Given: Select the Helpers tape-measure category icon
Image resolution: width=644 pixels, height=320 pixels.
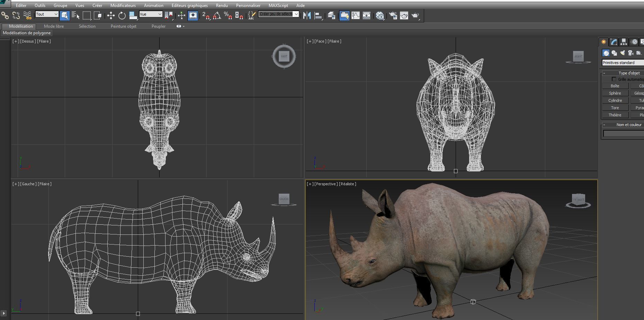Looking at the screenshot, I should (x=639, y=53).
